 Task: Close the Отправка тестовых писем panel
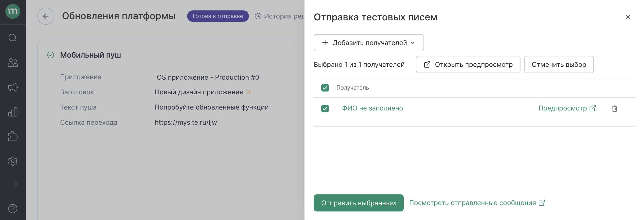coord(627,17)
